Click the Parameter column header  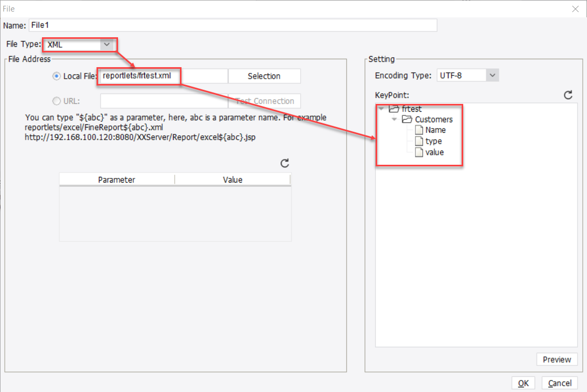116,179
